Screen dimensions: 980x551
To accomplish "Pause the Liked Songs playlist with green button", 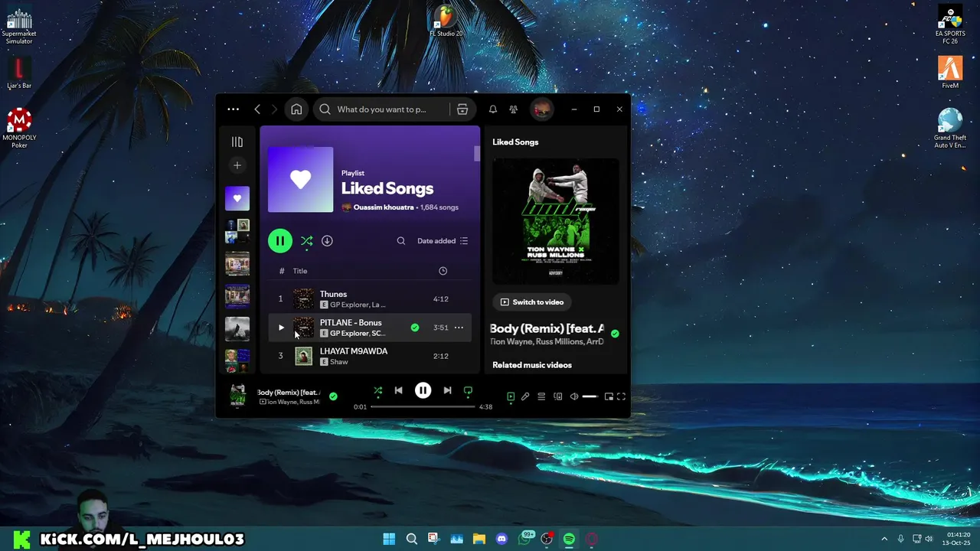I will click(x=280, y=240).
